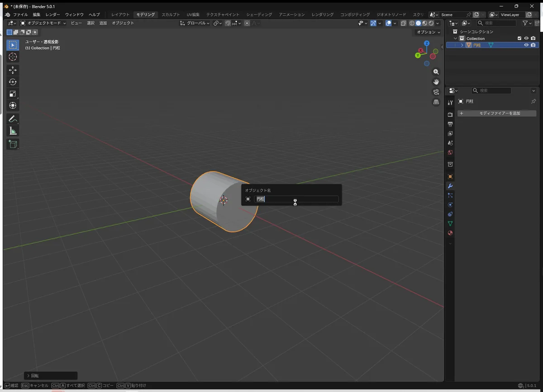Select the Move tool in the toolbar
This screenshot has height=392, width=543.
point(13,70)
